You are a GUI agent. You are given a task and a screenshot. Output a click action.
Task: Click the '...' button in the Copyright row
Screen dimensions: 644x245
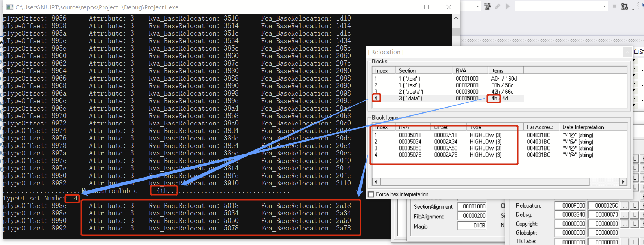(x=625, y=224)
